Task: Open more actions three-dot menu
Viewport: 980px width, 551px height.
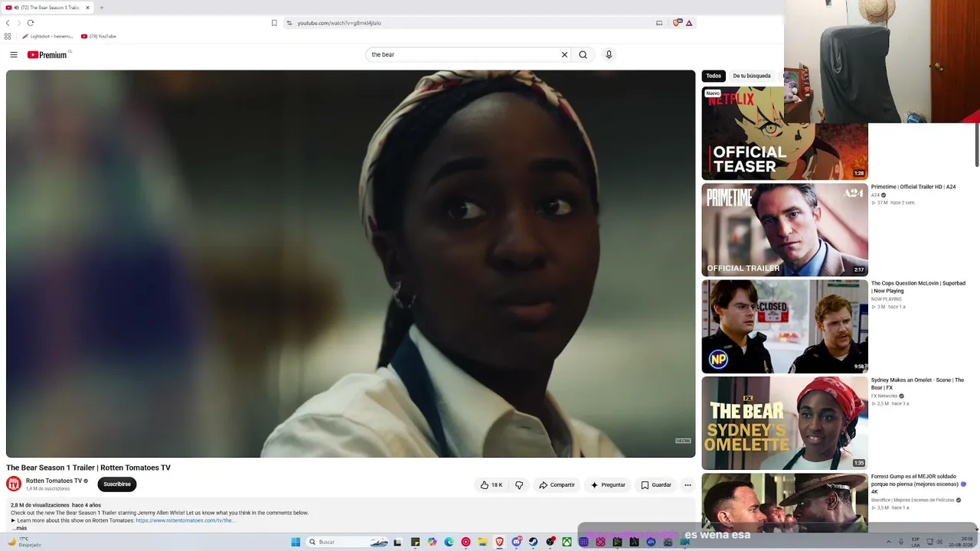Action: (688, 484)
